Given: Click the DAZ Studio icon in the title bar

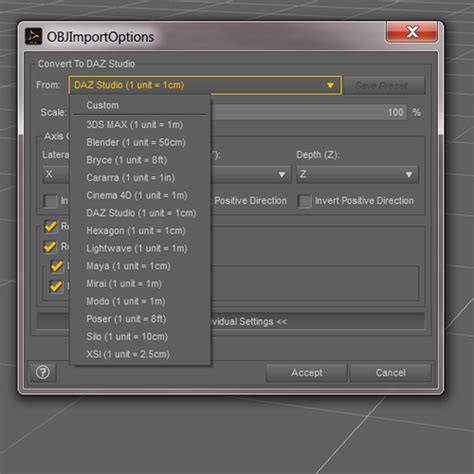Looking at the screenshot, I should pyautogui.click(x=33, y=36).
